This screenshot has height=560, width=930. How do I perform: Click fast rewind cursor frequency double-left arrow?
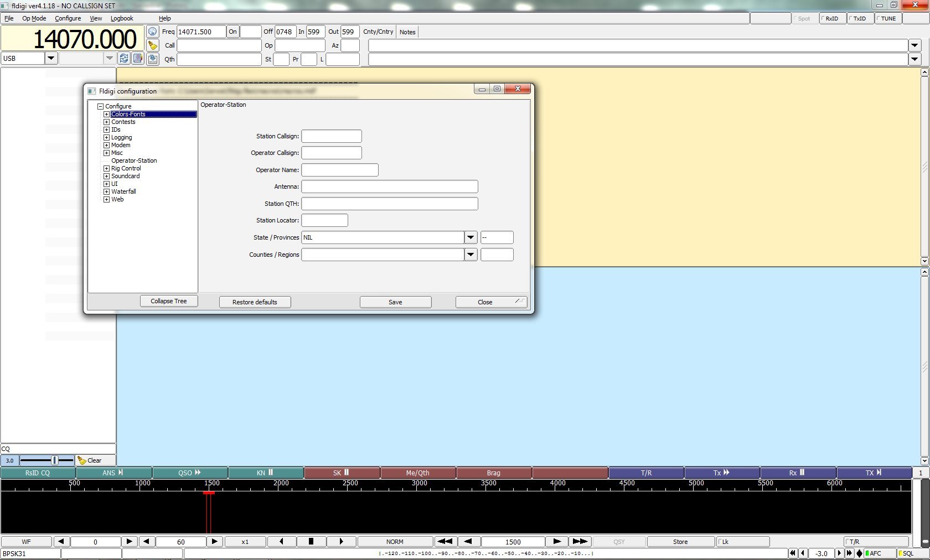coord(445,542)
